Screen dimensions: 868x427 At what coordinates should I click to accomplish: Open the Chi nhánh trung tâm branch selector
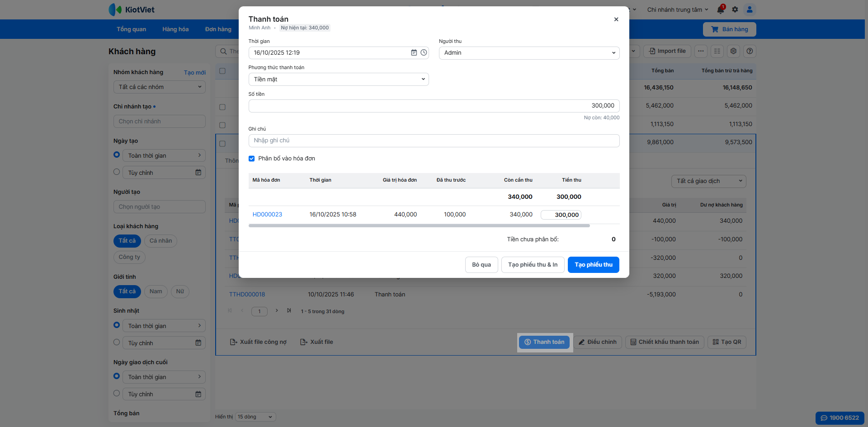click(x=678, y=9)
